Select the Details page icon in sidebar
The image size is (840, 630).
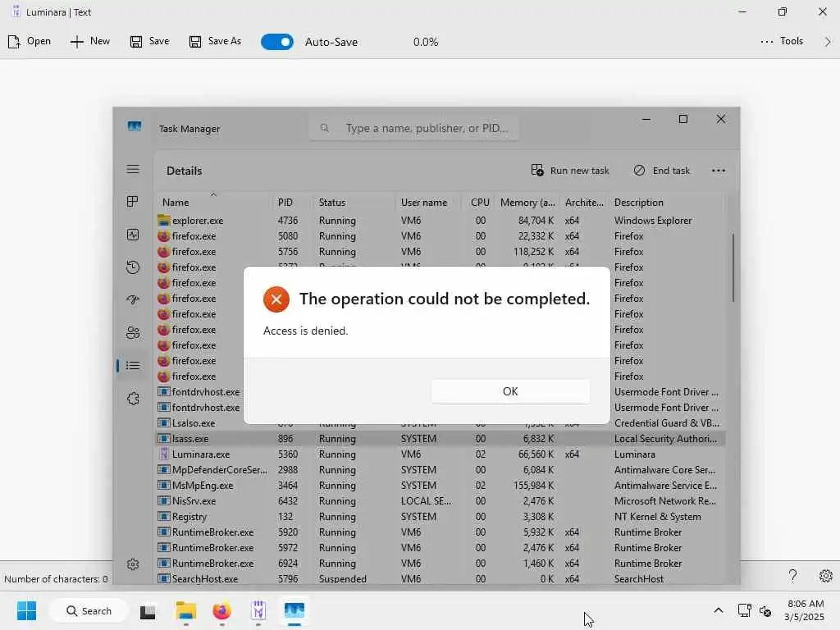(x=133, y=365)
